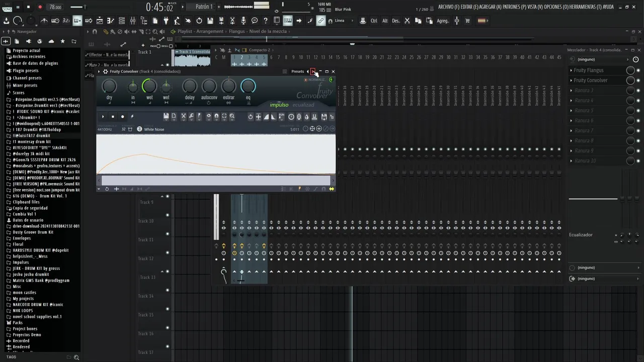Click the Convolver snap magnet icon

pos(216,116)
